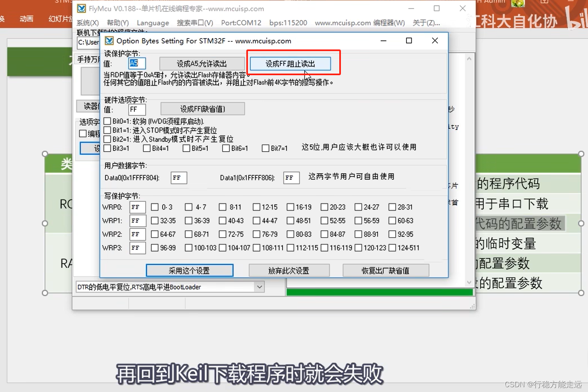This screenshot has width=588, height=392.
Task: Click the FlyMcu log scrollbar up arrow
Action: point(469,59)
